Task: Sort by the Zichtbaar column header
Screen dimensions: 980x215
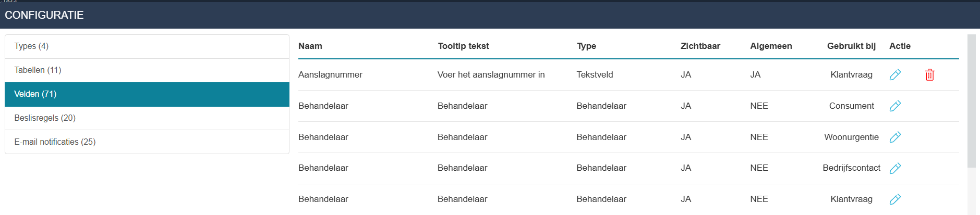Action: pyautogui.click(x=700, y=46)
